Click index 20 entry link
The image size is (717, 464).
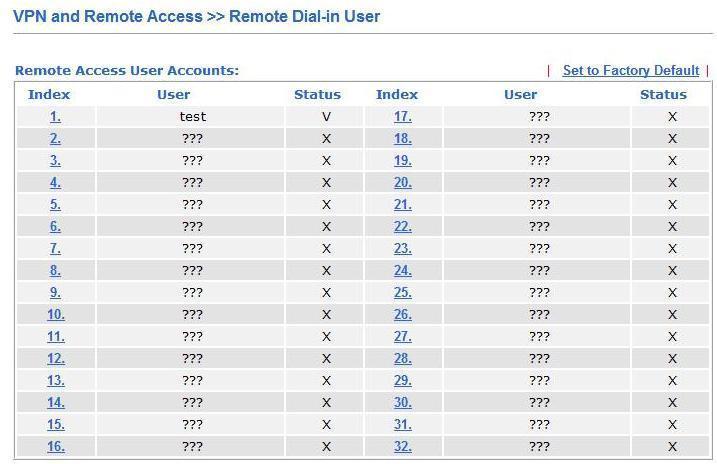click(403, 183)
